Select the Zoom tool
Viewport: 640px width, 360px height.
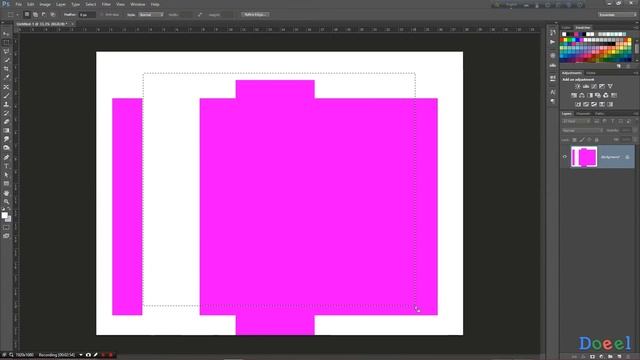click(6, 202)
